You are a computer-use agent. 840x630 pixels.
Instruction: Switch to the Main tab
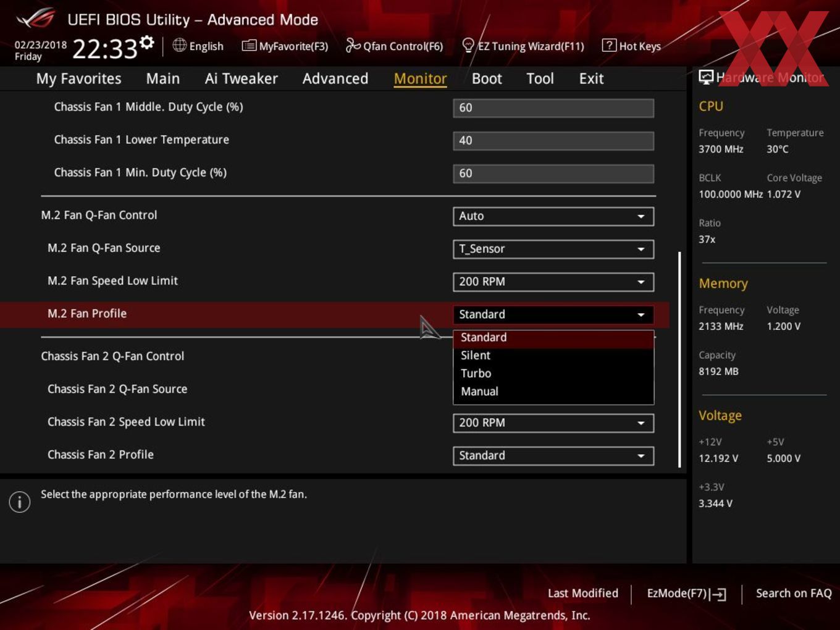[x=163, y=78]
